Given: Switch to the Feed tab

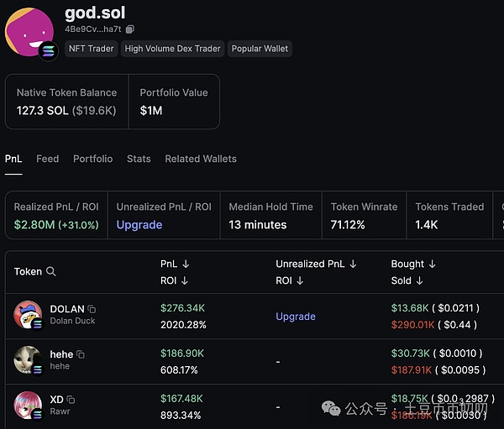Looking at the screenshot, I should (48, 159).
